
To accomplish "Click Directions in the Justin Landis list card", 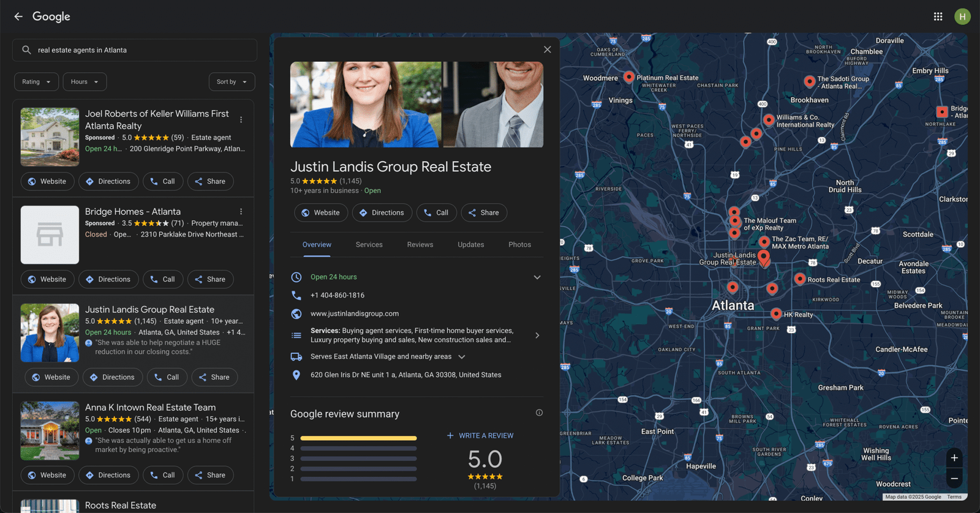I will (113, 378).
